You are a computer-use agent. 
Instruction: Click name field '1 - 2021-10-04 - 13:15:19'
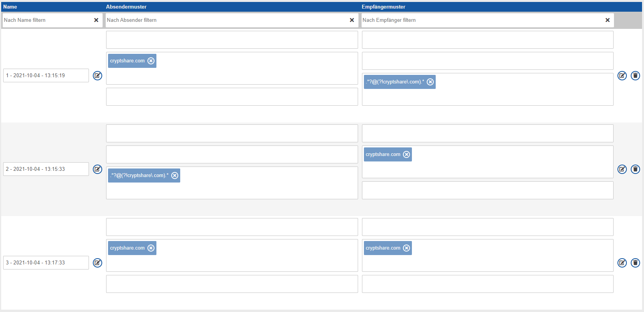pyautogui.click(x=46, y=76)
